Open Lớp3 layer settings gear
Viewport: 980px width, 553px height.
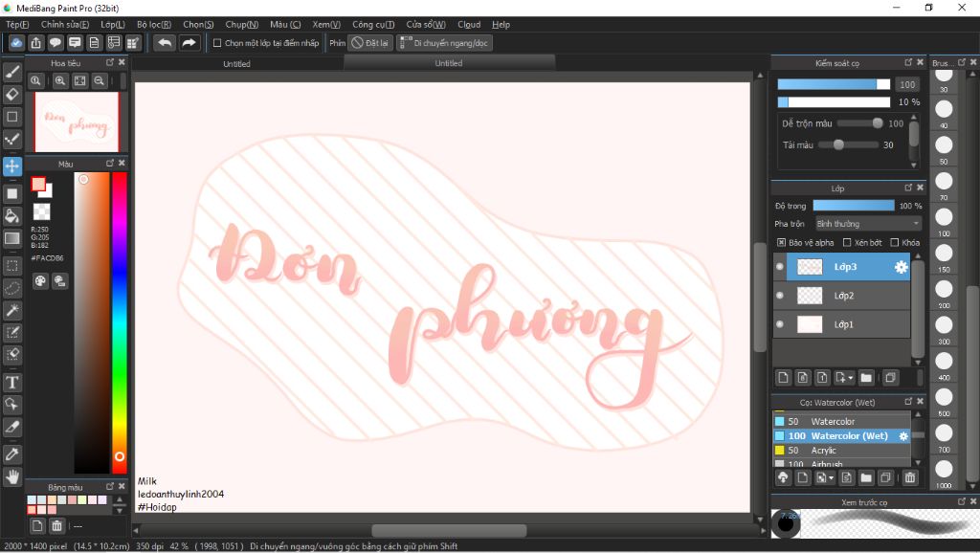[901, 267]
